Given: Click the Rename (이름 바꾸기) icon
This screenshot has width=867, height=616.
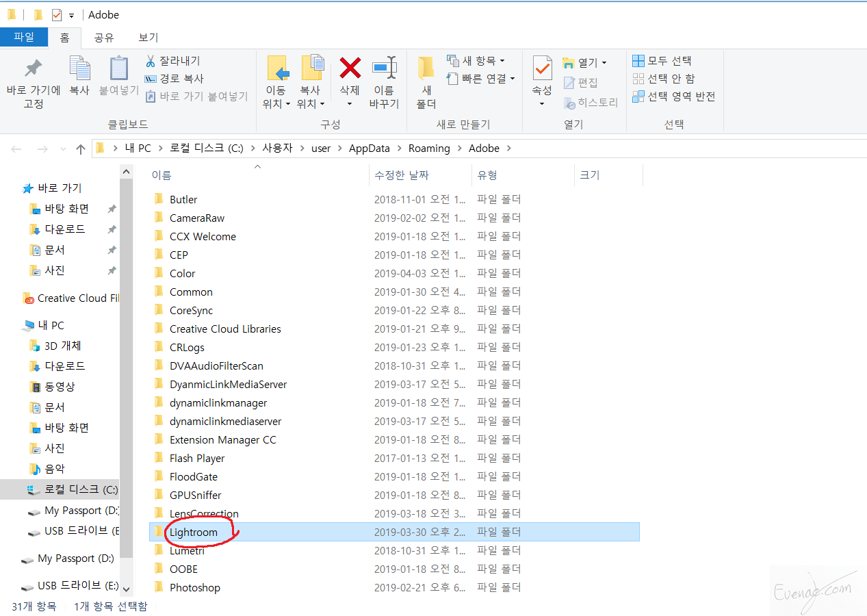Looking at the screenshot, I should tap(384, 68).
